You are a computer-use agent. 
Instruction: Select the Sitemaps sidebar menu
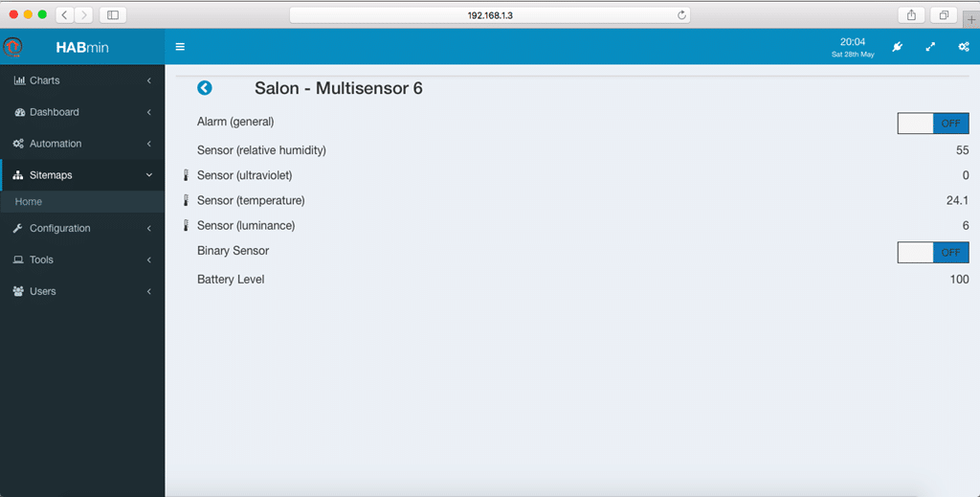coord(82,175)
